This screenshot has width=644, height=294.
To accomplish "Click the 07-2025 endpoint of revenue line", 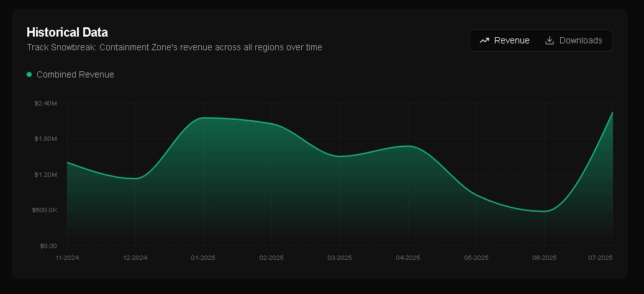I will click(612, 112).
